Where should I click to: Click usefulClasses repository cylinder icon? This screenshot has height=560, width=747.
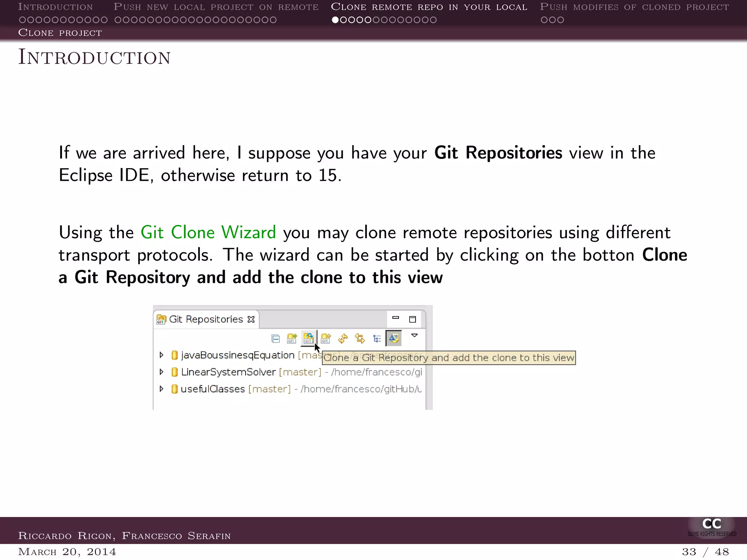[x=174, y=389]
